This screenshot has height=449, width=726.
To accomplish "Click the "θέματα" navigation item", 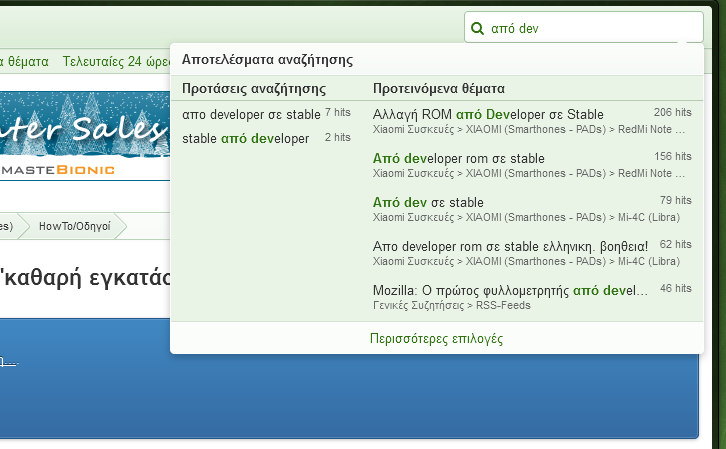I will (24, 61).
